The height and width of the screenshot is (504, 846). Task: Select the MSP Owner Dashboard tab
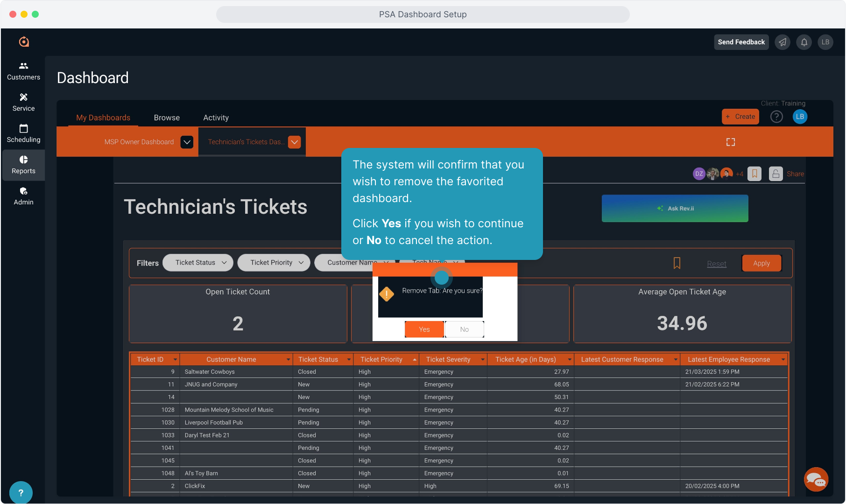pos(139,142)
